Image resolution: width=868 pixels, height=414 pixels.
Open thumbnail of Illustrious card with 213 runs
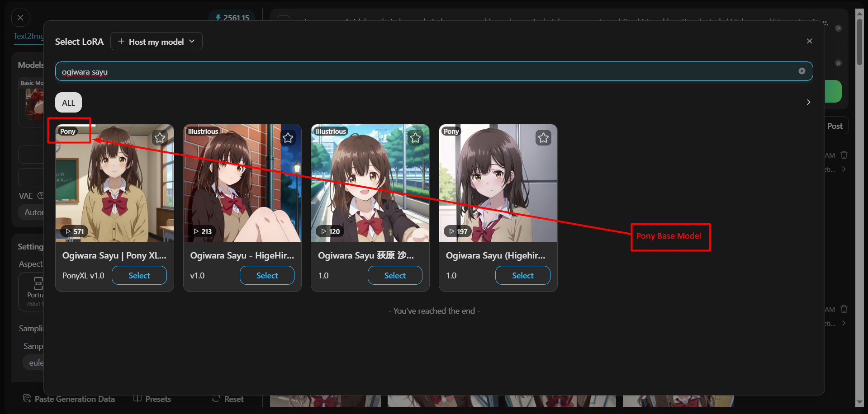pos(242,183)
